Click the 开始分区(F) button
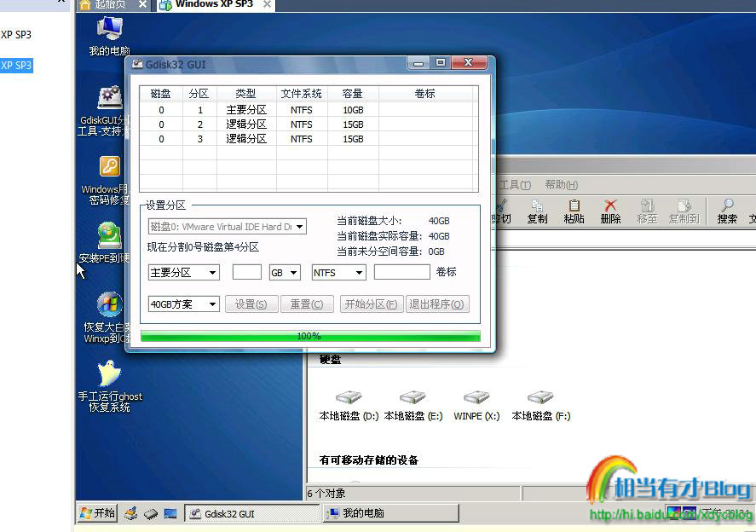 (372, 304)
